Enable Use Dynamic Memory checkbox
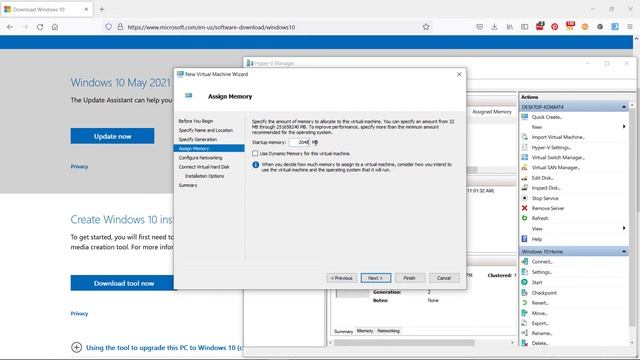The image size is (640, 360). [x=255, y=153]
